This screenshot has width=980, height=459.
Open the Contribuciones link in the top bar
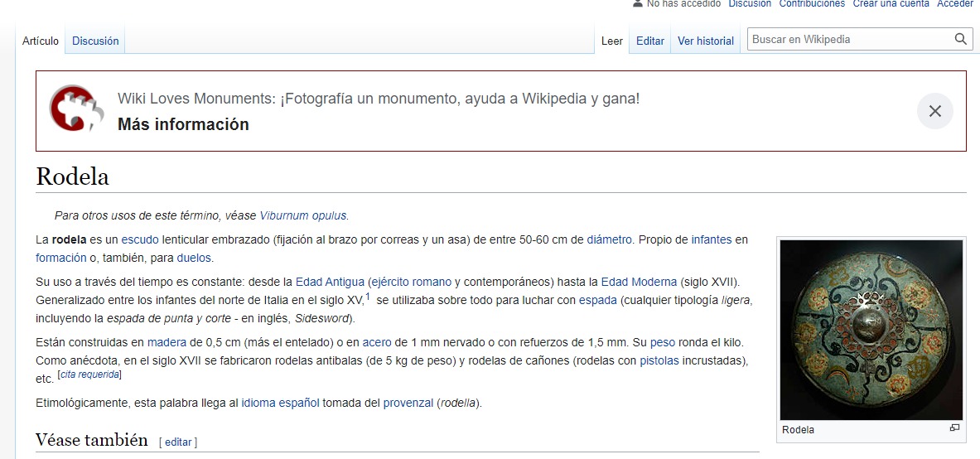[812, 4]
